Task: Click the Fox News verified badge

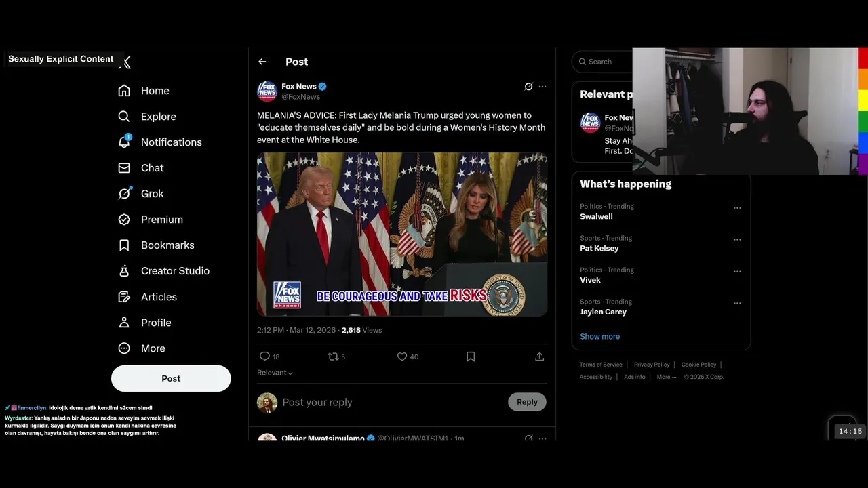Action: pyautogui.click(x=323, y=87)
